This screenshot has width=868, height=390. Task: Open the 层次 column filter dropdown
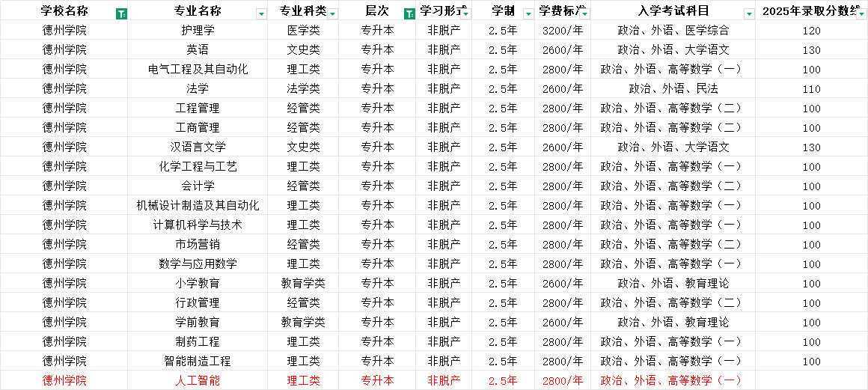tap(409, 14)
